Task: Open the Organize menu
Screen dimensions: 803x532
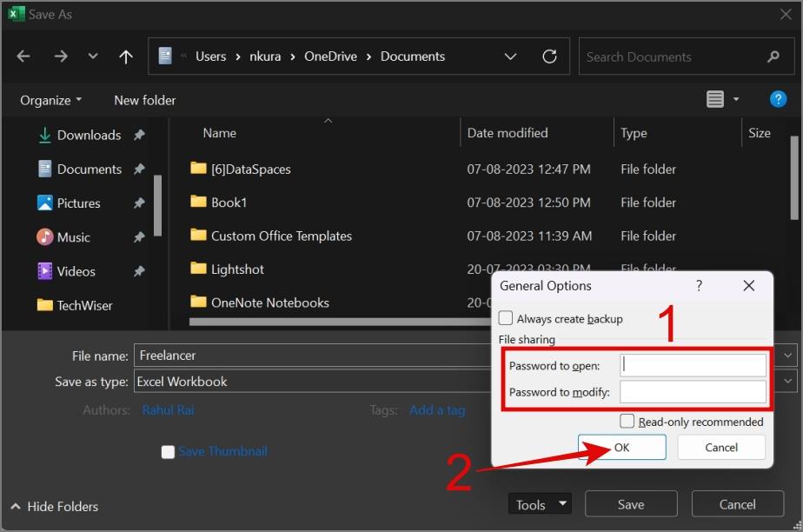Action: [50, 100]
